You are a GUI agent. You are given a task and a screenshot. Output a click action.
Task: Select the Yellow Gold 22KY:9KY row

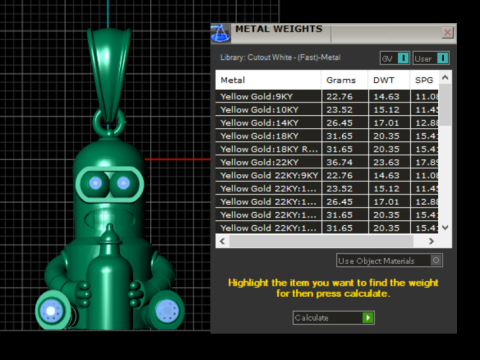(327, 175)
